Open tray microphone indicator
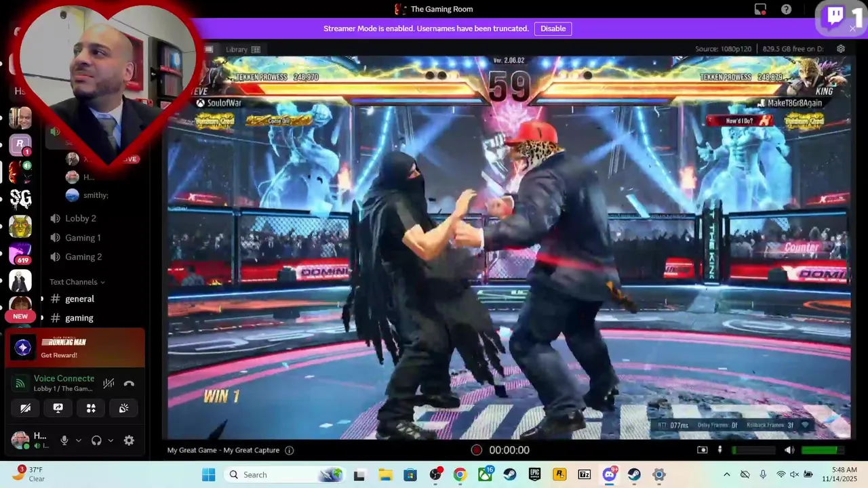Viewport: 868px width, 488px height. coord(763,474)
